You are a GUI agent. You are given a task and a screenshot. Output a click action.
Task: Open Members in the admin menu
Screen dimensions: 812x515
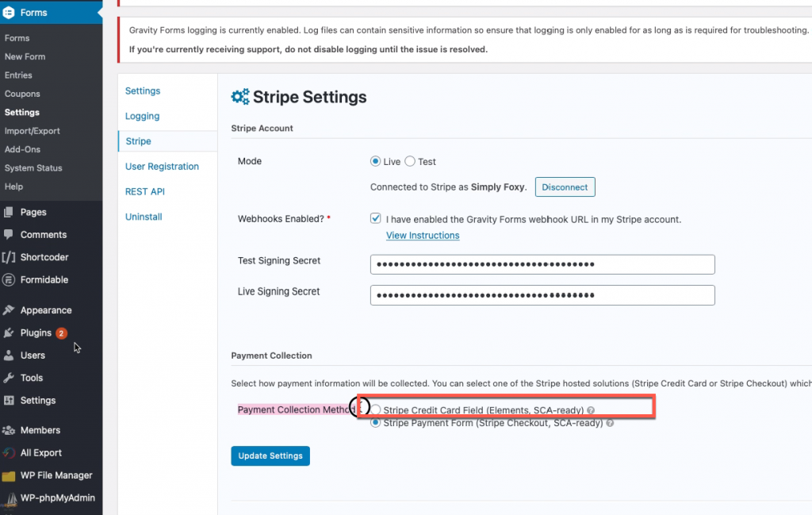[40, 430]
